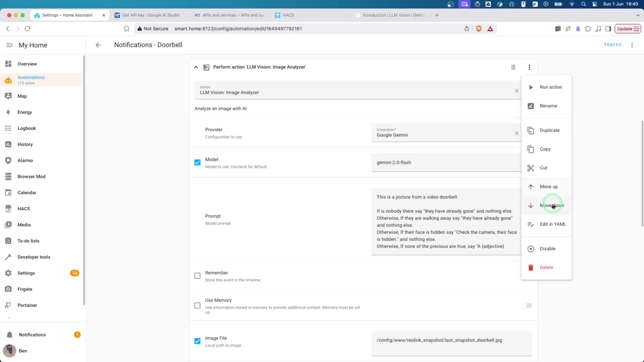
Task: Clear the LLM Vision action field
Action: (517, 91)
